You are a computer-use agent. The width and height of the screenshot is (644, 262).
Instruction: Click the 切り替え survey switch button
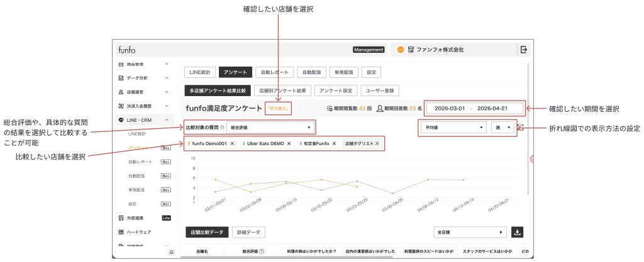coord(277,108)
